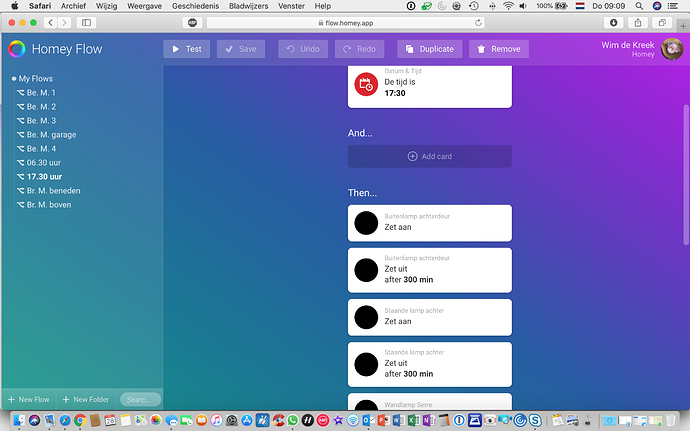Open the Be. M. garage flow
The image size is (690, 431).
(x=47, y=135)
